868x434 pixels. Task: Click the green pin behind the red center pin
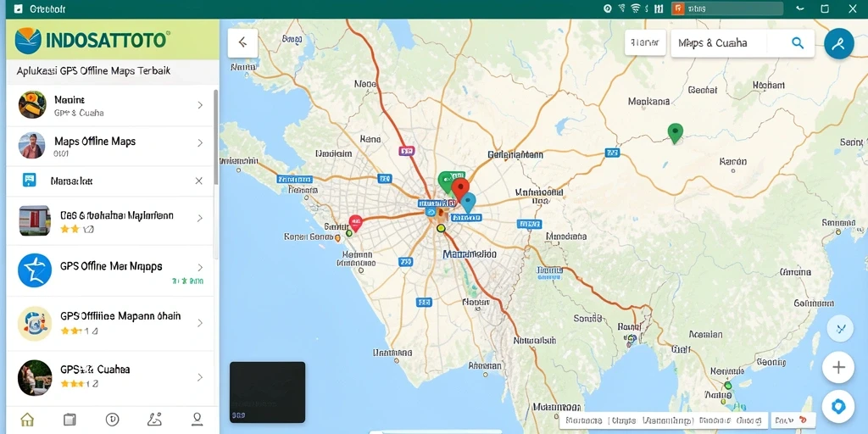click(444, 181)
